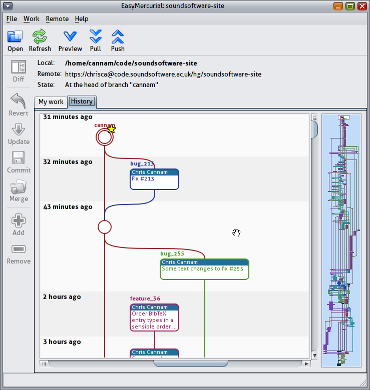The height and width of the screenshot is (390, 370).
Task: Click the Remove files sidebar icon
Action: tap(18, 249)
